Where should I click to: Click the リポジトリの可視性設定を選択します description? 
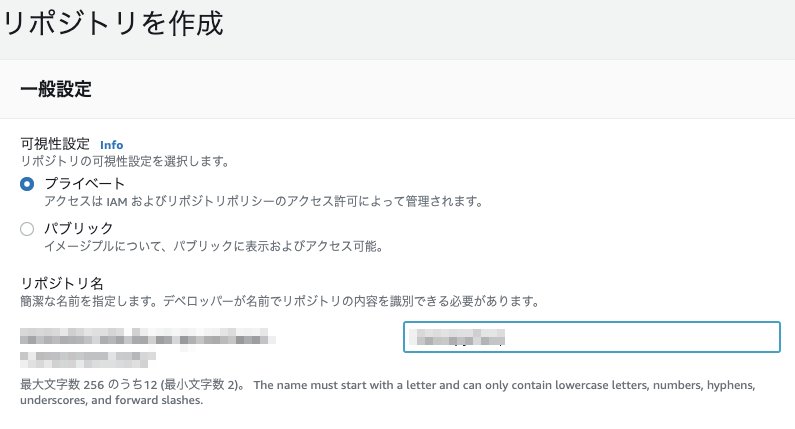pos(125,161)
